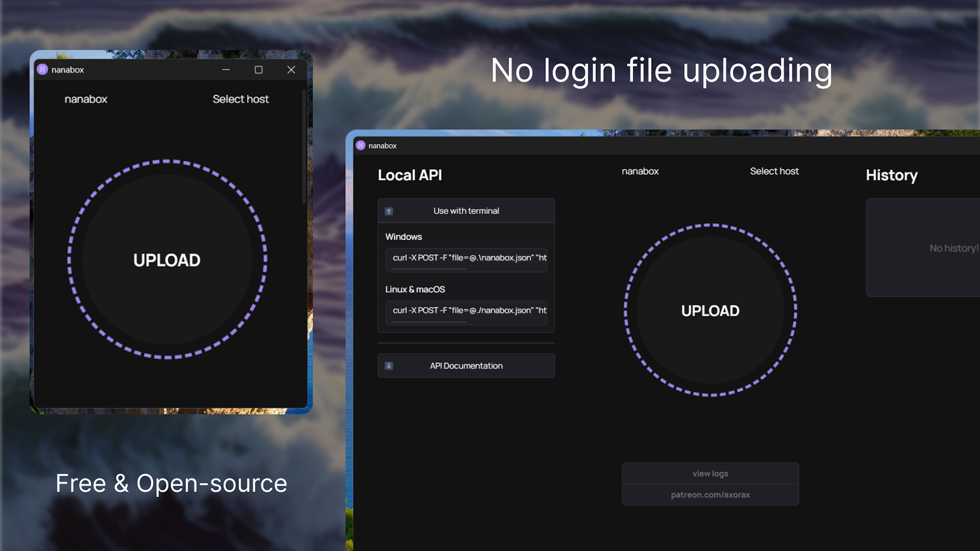Open the API Documentation

[x=466, y=366]
